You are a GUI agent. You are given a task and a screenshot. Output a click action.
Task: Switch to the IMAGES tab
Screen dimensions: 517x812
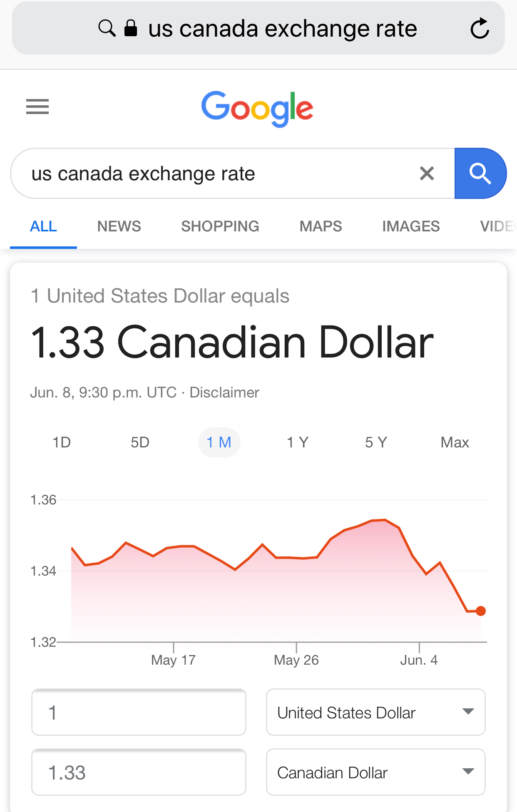pyautogui.click(x=411, y=226)
